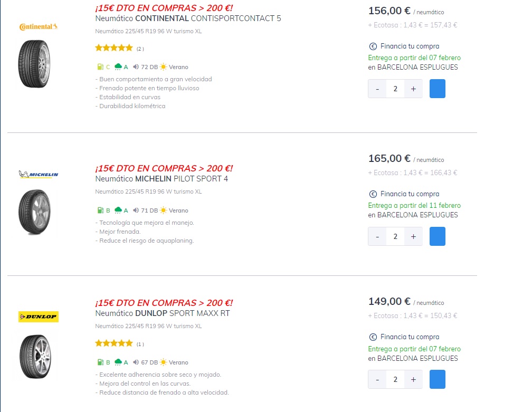Click the Dunlop brand logo
The height and width of the screenshot is (412, 532).
pos(39,317)
